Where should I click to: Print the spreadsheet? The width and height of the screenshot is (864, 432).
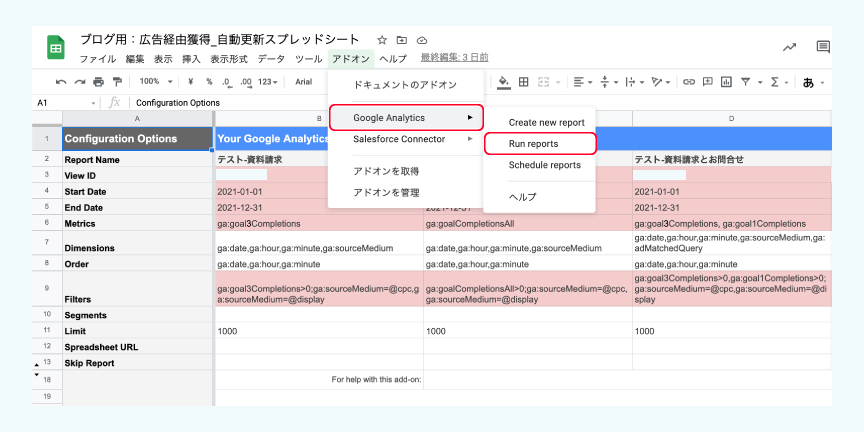click(98, 82)
